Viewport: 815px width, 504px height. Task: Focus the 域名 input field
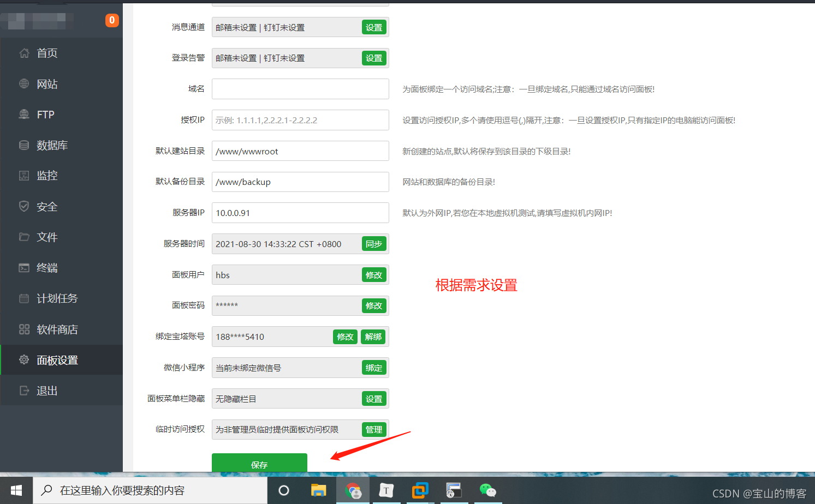300,89
